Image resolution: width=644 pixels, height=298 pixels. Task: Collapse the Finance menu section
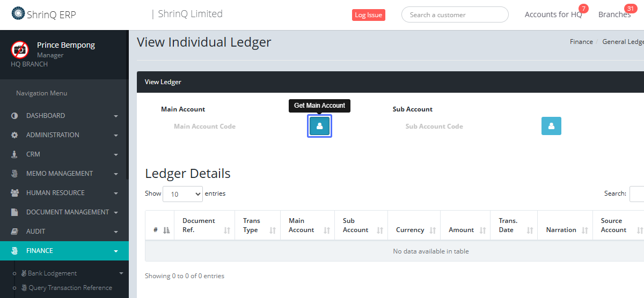click(x=64, y=251)
